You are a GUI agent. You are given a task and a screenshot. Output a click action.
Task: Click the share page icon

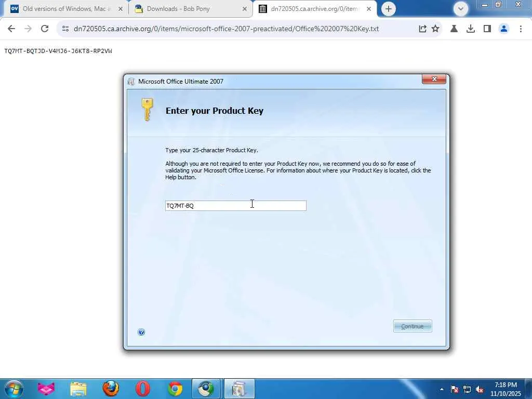point(422,29)
